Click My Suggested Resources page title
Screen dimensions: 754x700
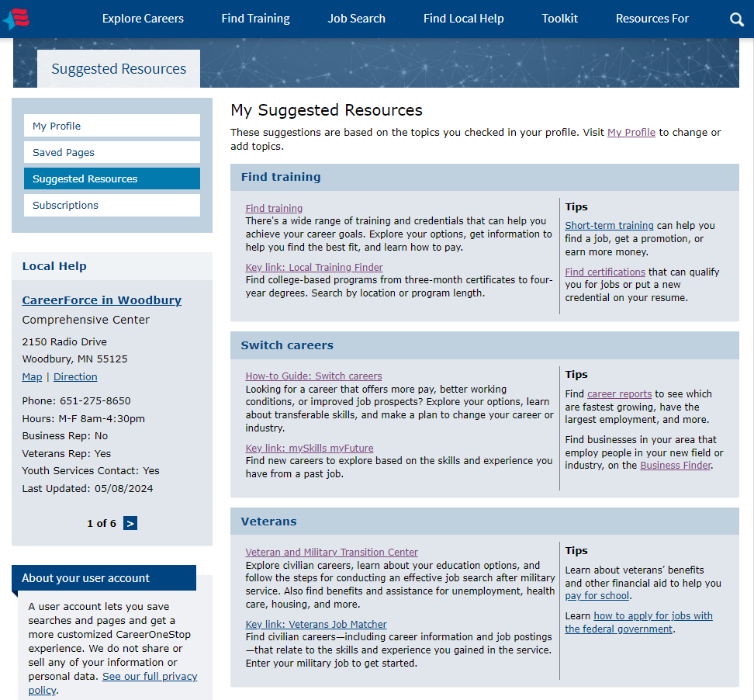click(x=327, y=110)
